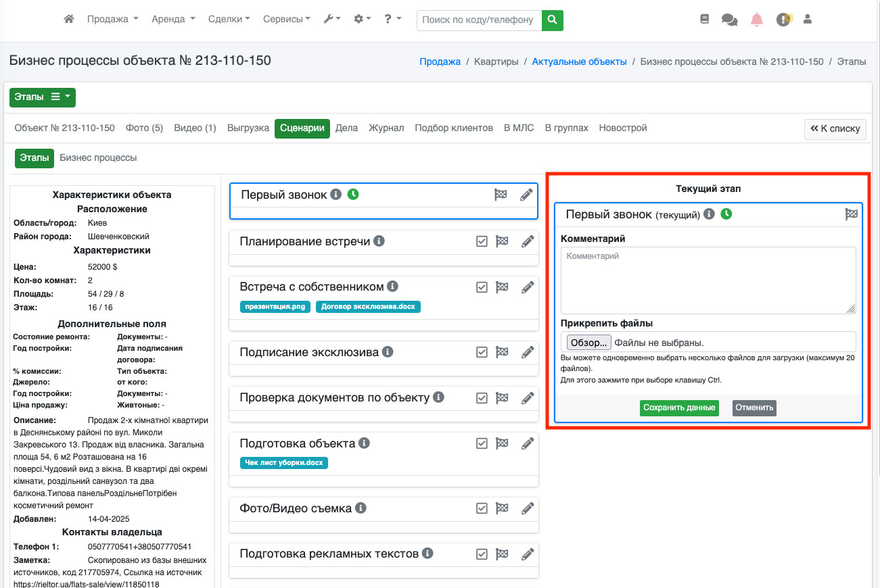Image resolution: width=880 pixels, height=588 pixels.
Task: Edit 'Первый звонок' stage with pencil icon
Action: (526, 195)
